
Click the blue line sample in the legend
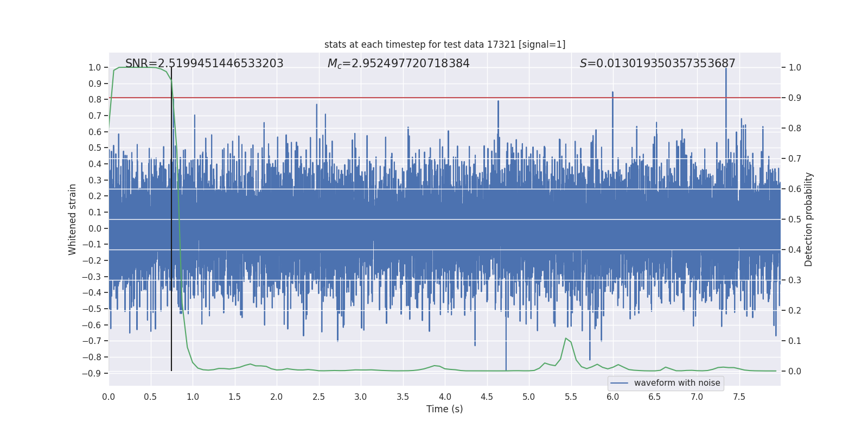coord(619,383)
